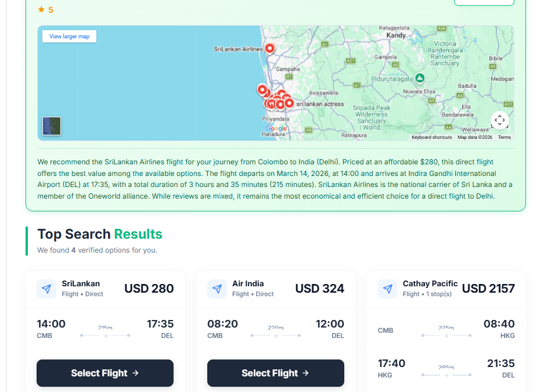Screen dimensions: 544x392
Task: Click the SriLankan Airlines map pin
Action: click(269, 49)
